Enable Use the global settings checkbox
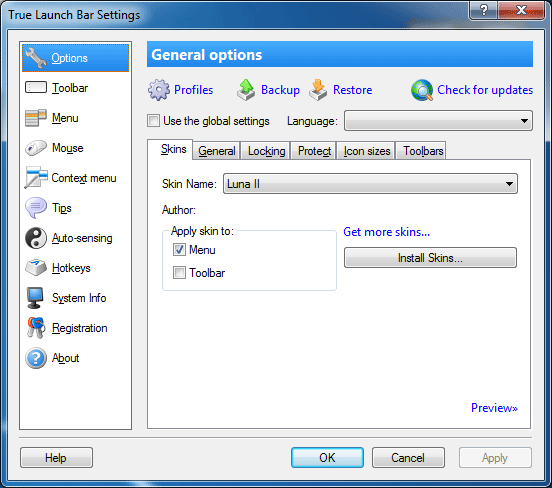This screenshot has width=552, height=488. tap(153, 121)
